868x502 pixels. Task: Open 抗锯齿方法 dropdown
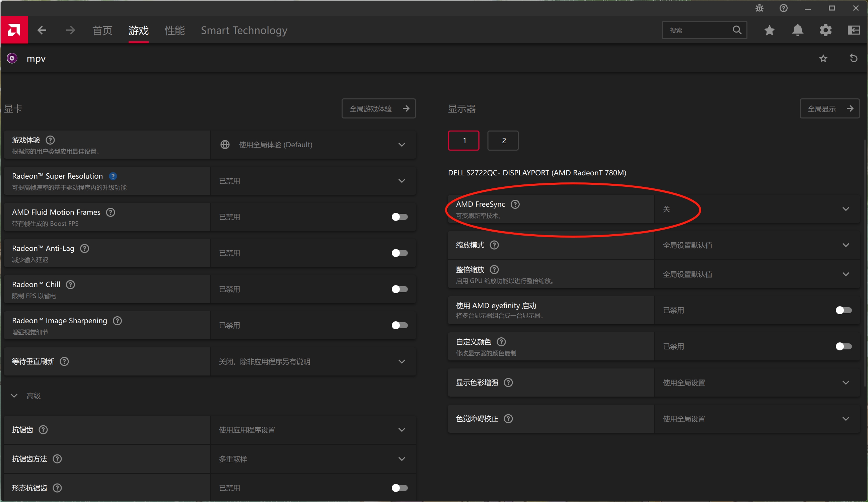[x=313, y=459]
